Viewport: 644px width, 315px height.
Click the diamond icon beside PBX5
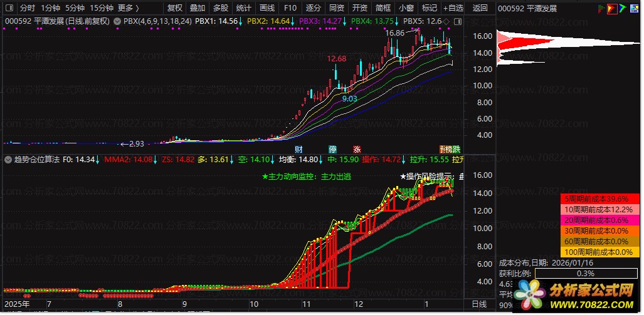447,21
